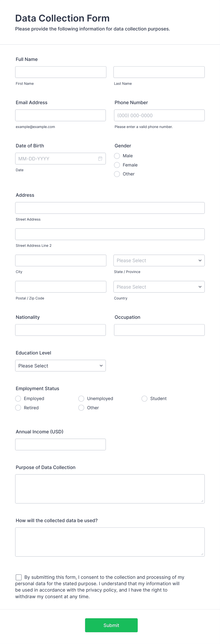Click into the Email Address field
Image resolution: width=220 pixels, height=644 pixels.
[60, 115]
